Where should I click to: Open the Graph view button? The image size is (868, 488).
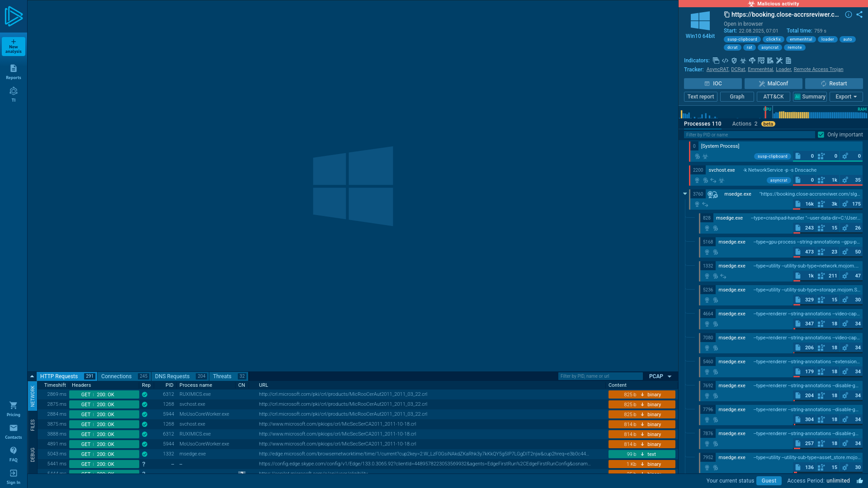click(737, 97)
